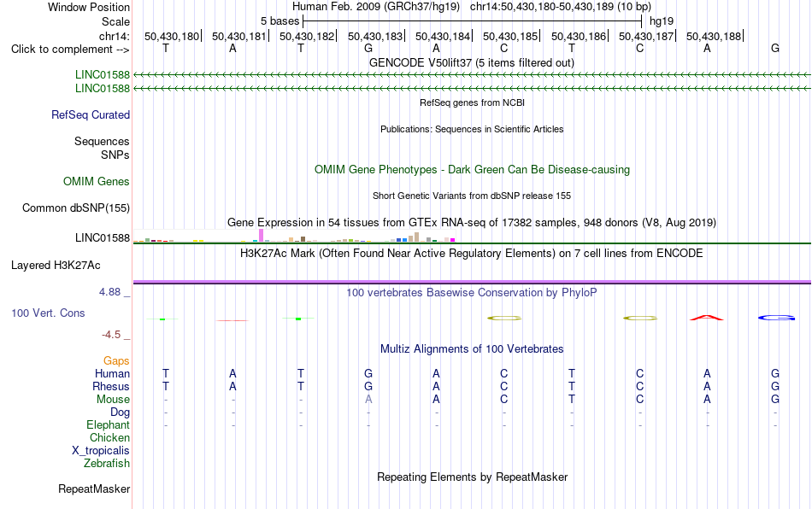Click the 50,430,181 ruler coordinate

pos(238,36)
